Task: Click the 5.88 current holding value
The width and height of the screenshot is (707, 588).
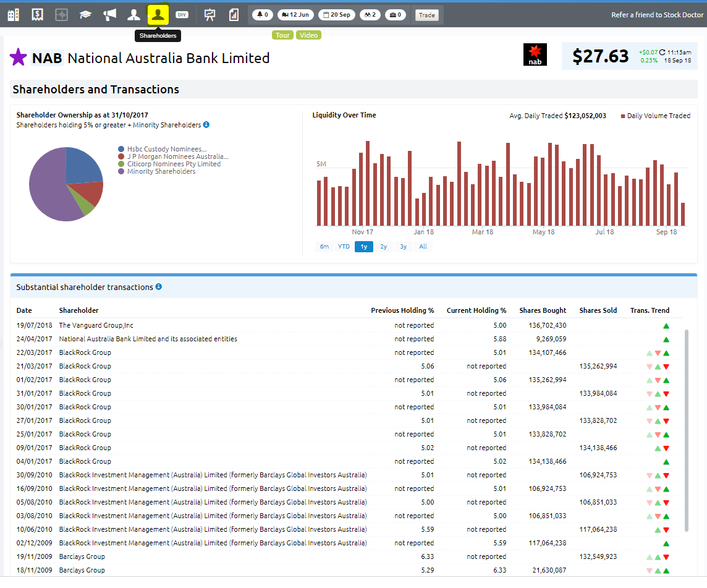Action: click(499, 339)
